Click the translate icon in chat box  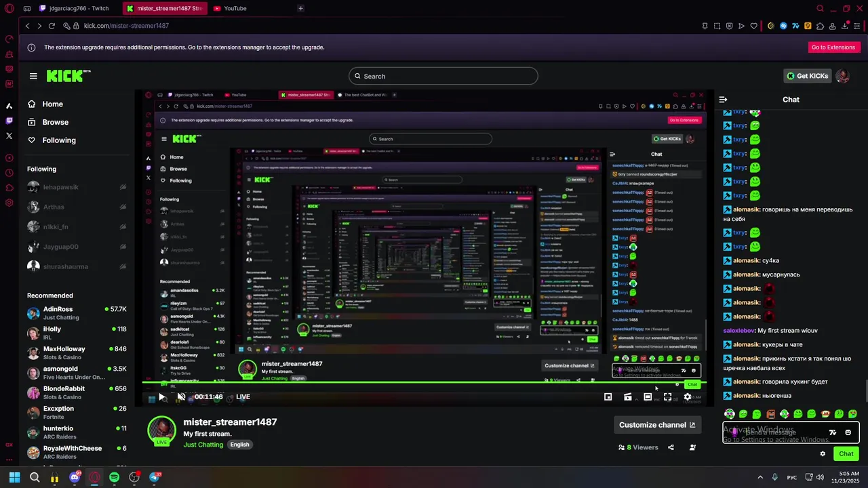click(833, 432)
